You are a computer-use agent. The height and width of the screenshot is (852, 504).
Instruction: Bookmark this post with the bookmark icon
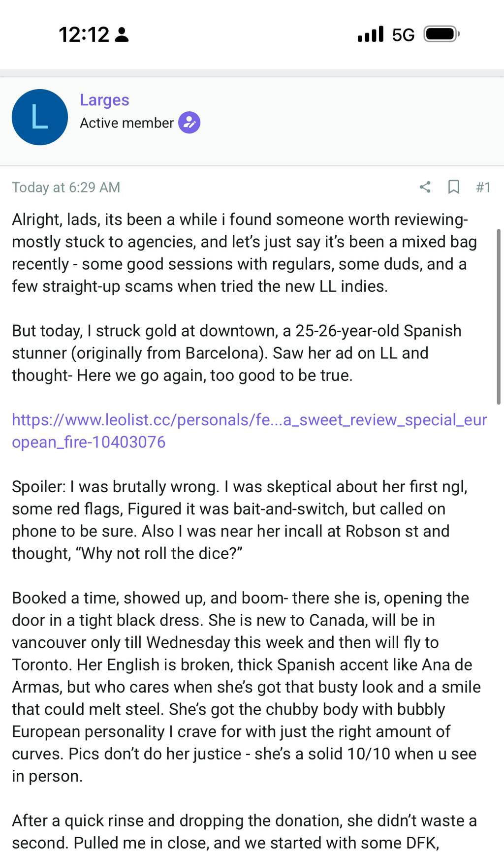(453, 187)
